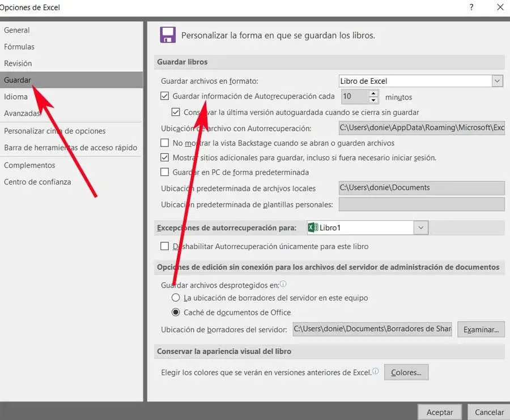This screenshot has width=510, height=420.
Task: Open Barra de herramientas de acceso rápido
Action: click(x=71, y=148)
